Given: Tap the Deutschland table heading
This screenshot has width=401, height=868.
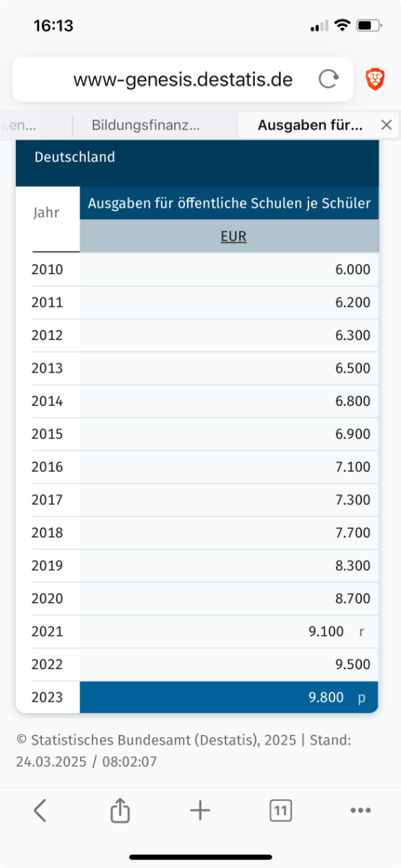Looking at the screenshot, I should coord(75,157).
